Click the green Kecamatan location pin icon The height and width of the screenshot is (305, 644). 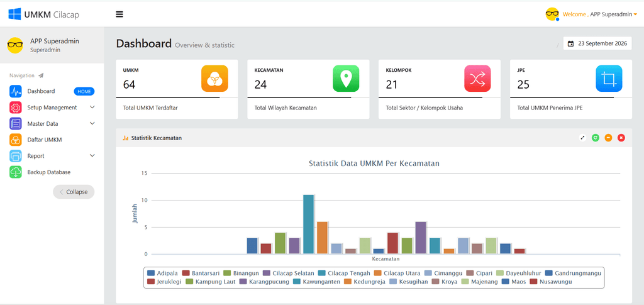pyautogui.click(x=346, y=79)
